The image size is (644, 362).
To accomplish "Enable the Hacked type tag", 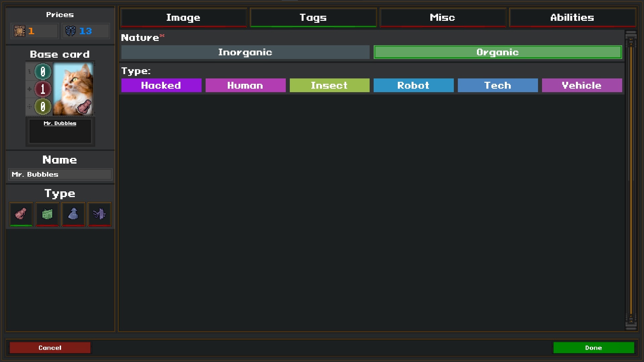I will (x=161, y=85).
